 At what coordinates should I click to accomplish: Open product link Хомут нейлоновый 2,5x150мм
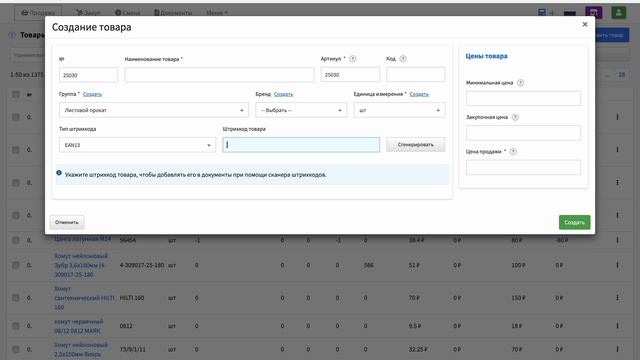click(81, 349)
